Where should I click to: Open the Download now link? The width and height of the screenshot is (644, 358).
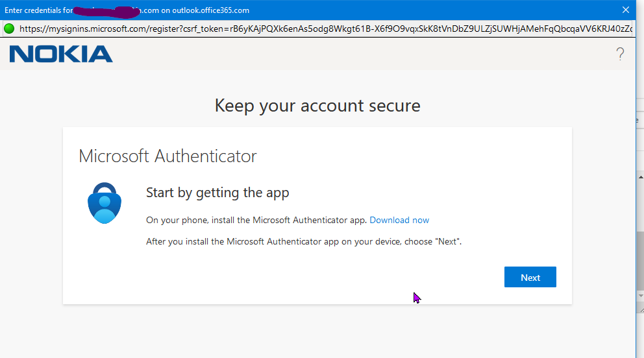click(x=399, y=221)
